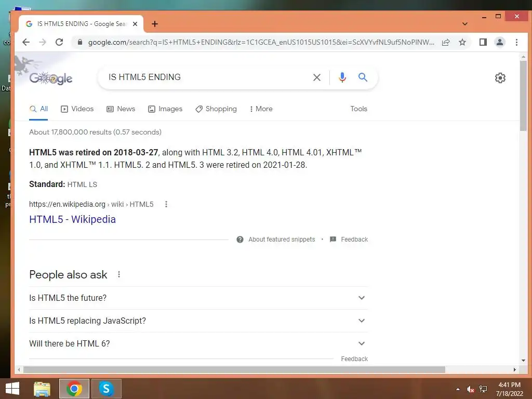
Task: Go back to the previous page
Action: point(26,42)
